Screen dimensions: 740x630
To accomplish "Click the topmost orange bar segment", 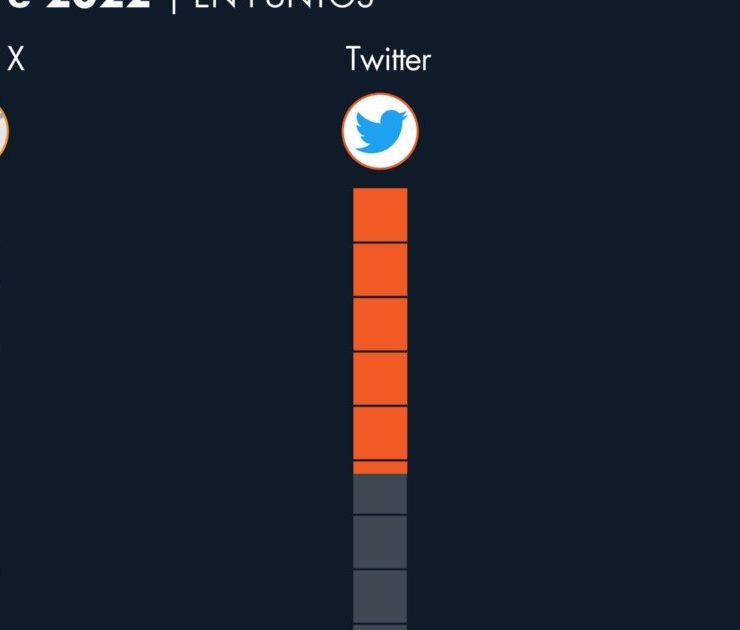I will click(x=380, y=215).
